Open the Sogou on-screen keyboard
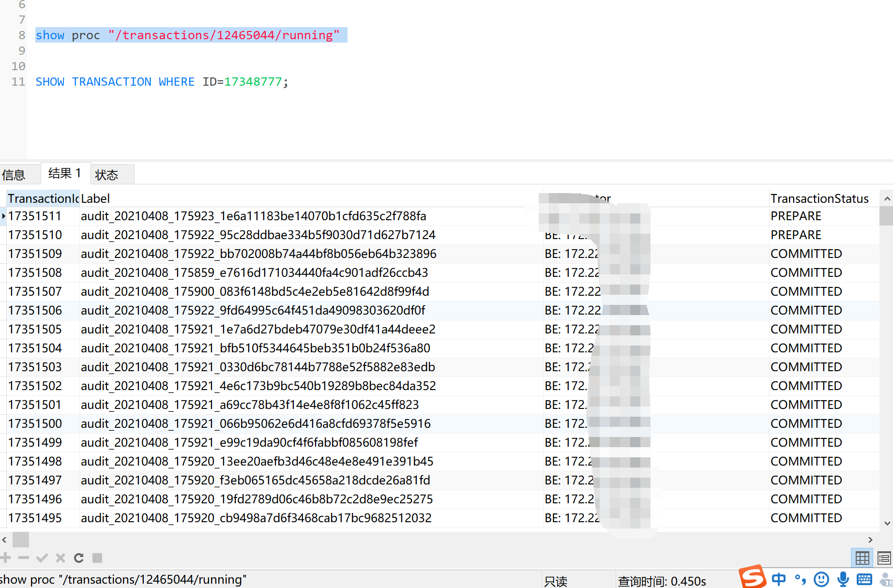 pos(864,579)
